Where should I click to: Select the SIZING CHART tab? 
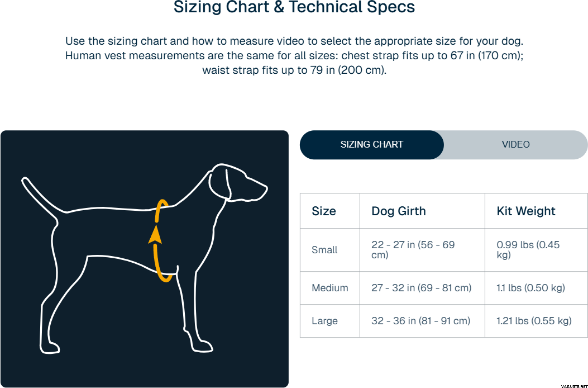pyautogui.click(x=372, y=144)
